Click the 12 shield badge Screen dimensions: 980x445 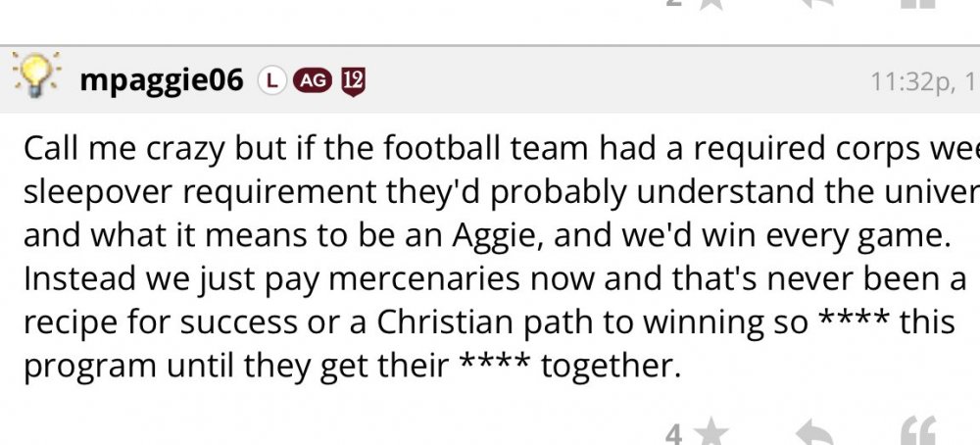[352, 81]
